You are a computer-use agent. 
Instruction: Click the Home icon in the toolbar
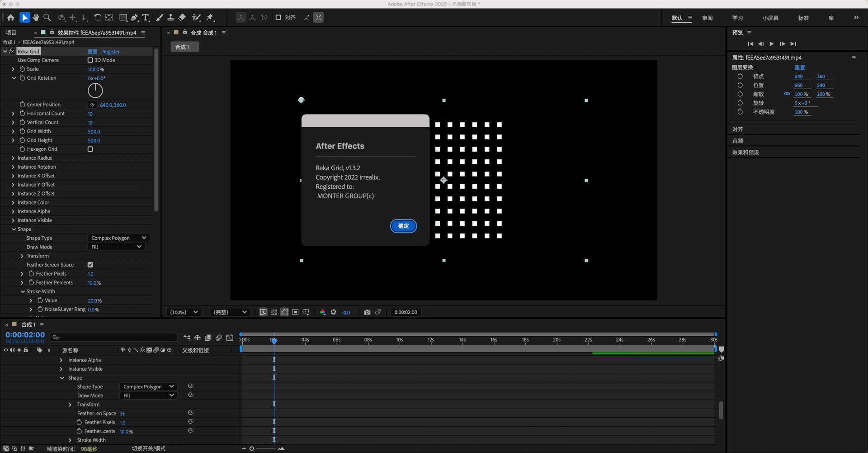10,18
